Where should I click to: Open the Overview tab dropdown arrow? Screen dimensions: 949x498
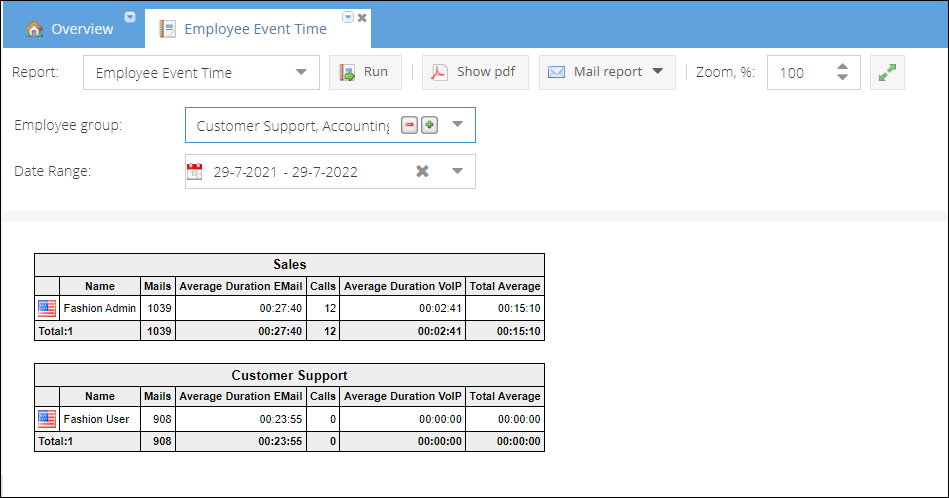[x=130, y=17]
